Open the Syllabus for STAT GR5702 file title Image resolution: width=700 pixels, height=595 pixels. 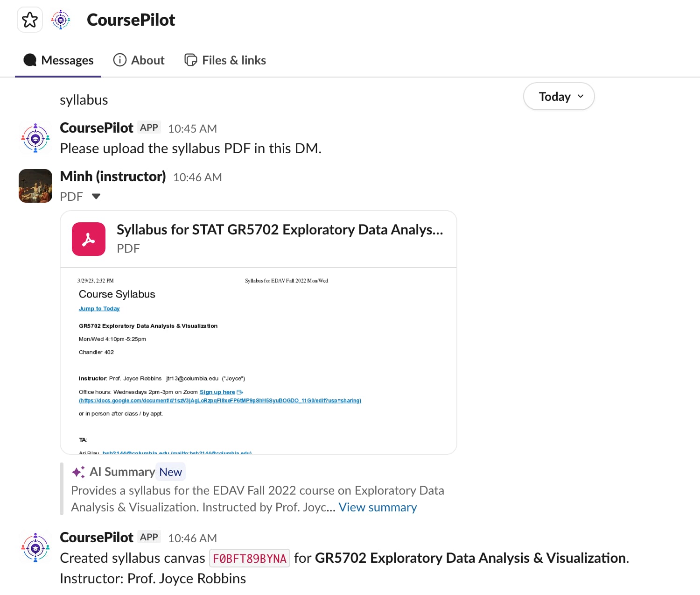point(280,230)
